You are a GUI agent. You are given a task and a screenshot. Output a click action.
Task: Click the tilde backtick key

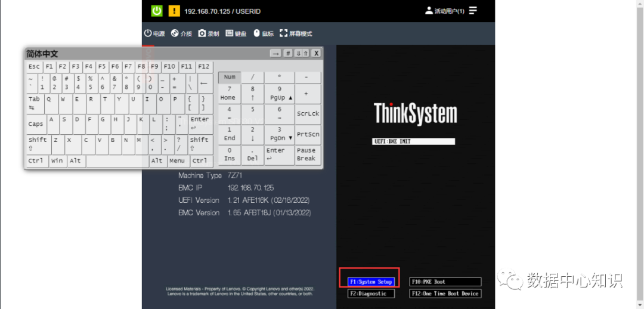pyautogui.click(x=32, y=83)
